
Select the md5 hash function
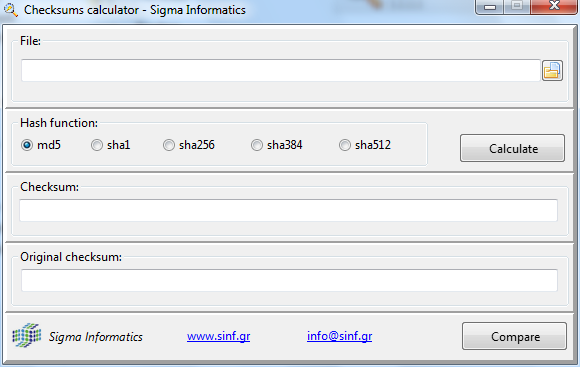(41, 145)
